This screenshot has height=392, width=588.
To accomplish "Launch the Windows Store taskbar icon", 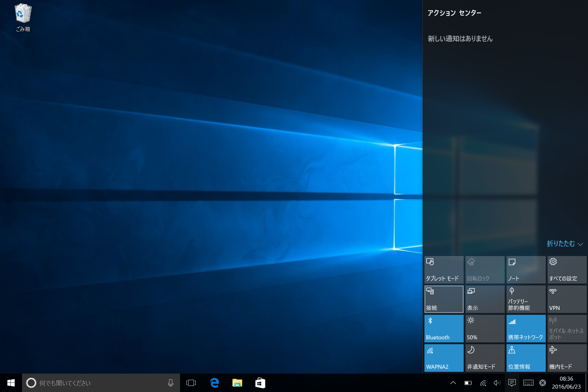I will 260,383.
